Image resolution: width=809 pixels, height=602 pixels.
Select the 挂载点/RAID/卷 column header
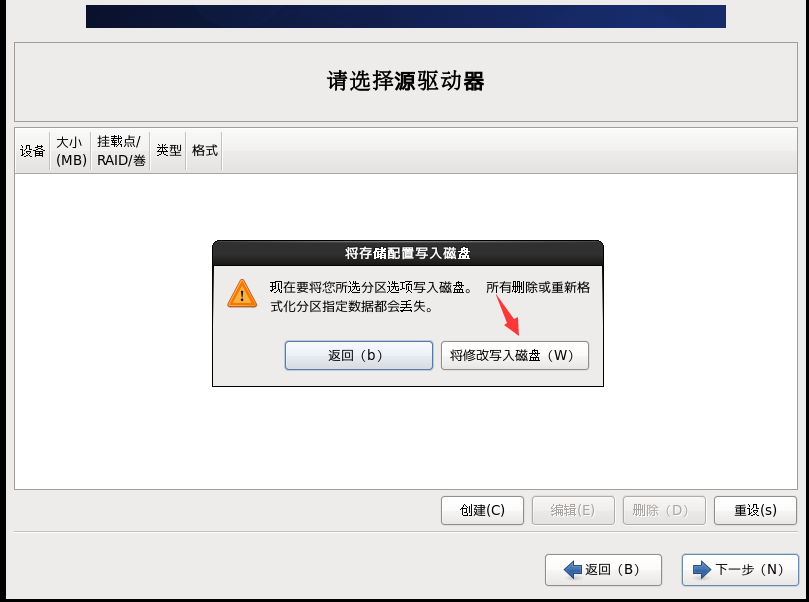(x=121, y=151)
